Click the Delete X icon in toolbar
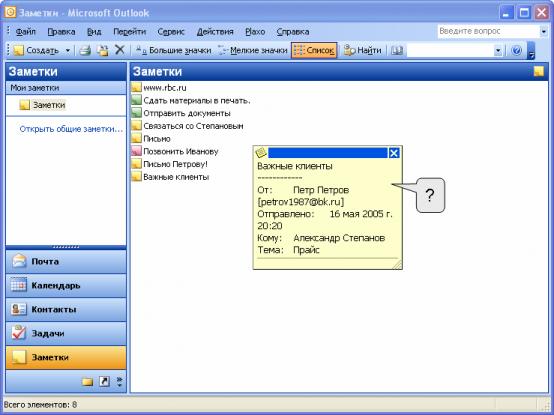554x415 pixels. click(120, 50)
